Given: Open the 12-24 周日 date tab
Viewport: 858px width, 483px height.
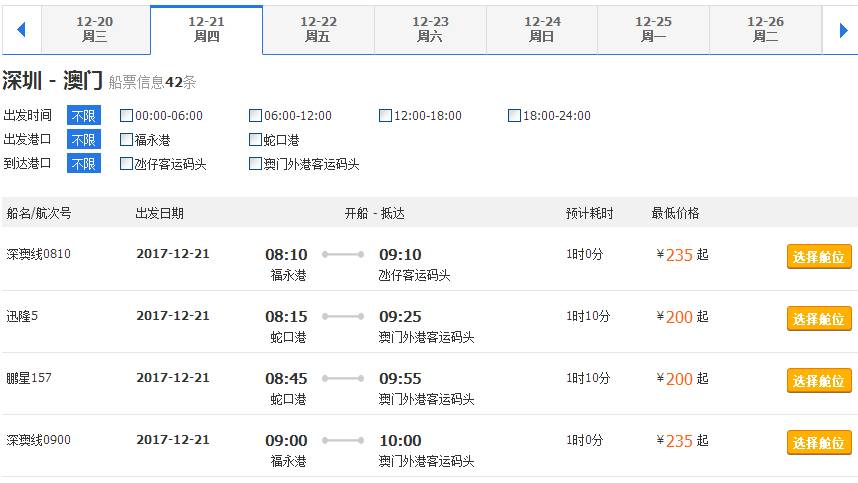Looking at the screenshot, I should click(542, 30).
